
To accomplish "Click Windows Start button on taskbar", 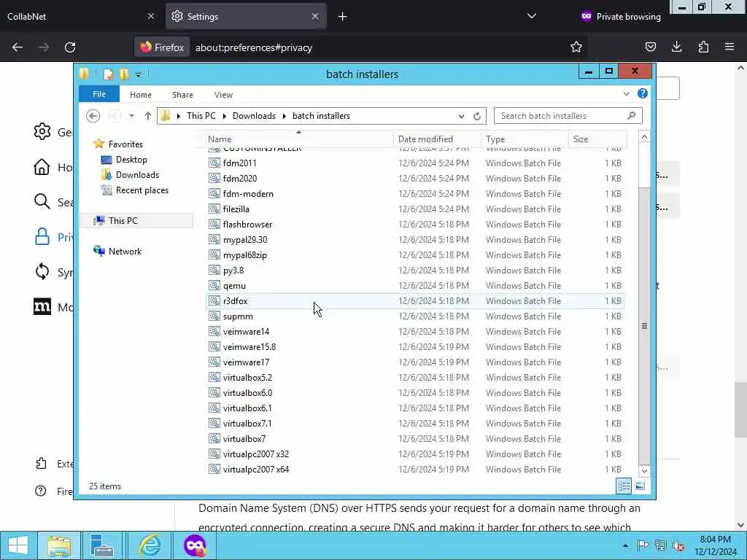I will (x=18, y=545).
